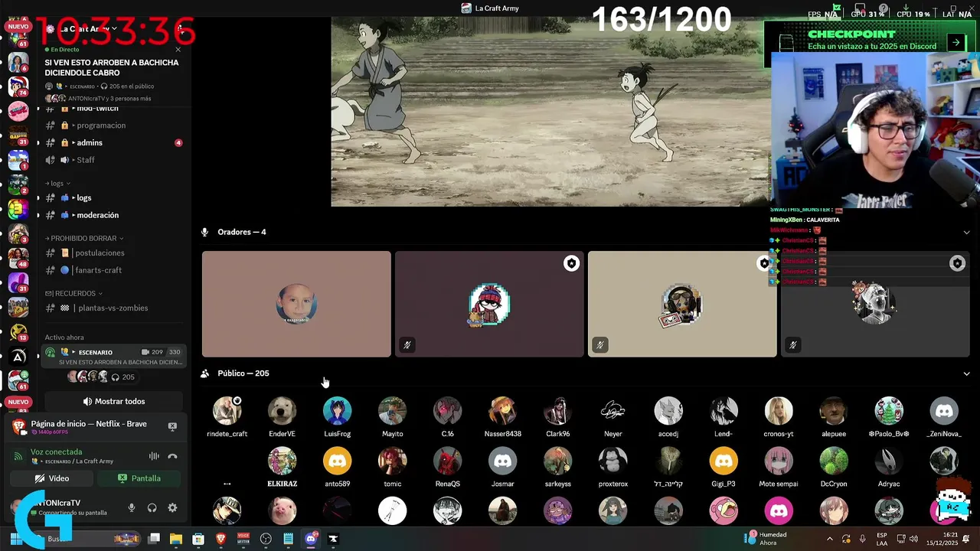The height and width of the screenshot is (551, 980).
Task: Open Discord user settings gear
Action: click(x=172, y=507)
